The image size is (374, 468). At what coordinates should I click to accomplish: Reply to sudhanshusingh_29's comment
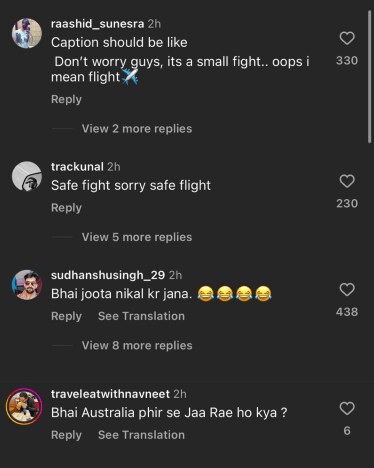click(66, 316)
